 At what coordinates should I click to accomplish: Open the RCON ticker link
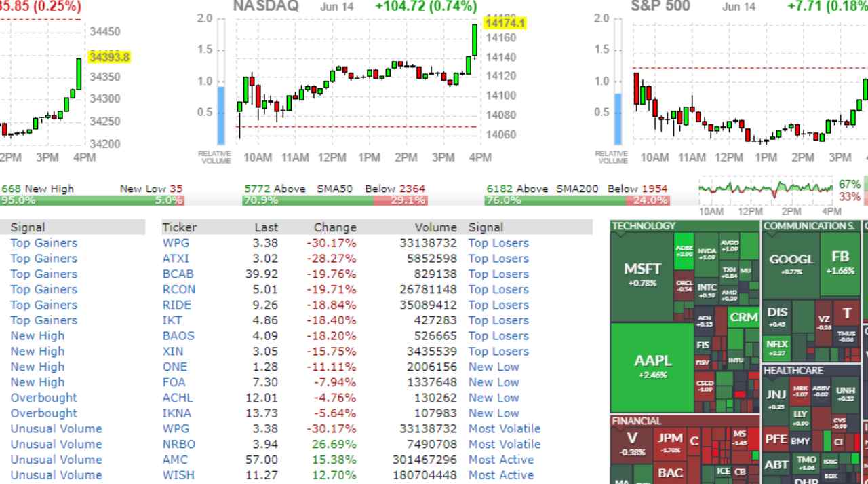pyautogui.click(x=179, y=290)
